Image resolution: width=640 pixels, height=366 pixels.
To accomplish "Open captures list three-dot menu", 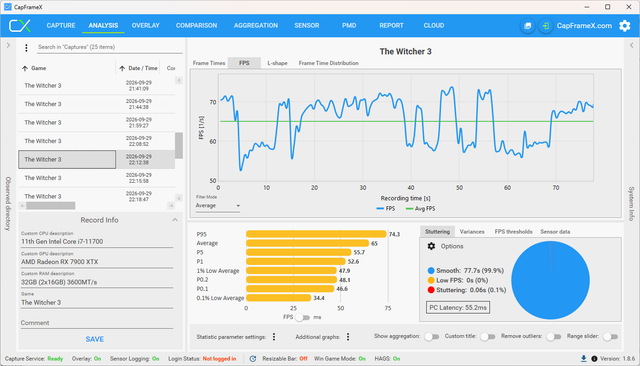I will [26, 48].
